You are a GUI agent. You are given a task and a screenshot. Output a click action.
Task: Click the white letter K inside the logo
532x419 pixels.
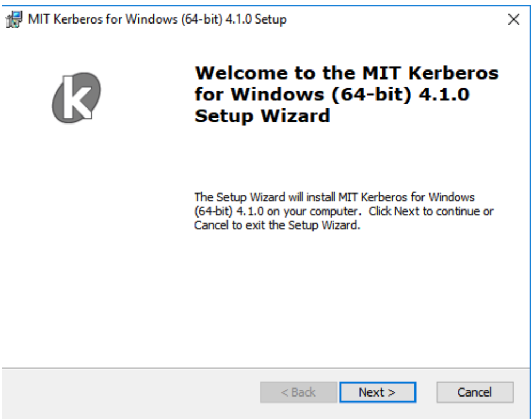[77, 97]
